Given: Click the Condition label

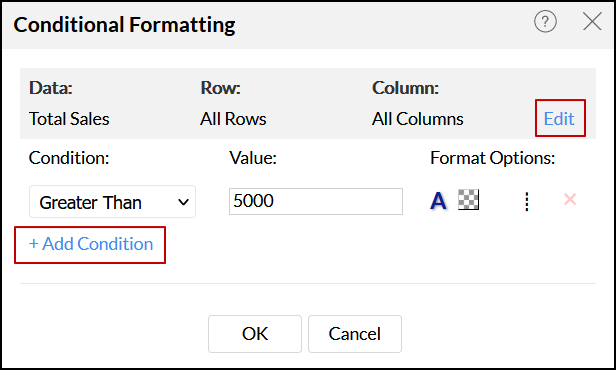Looking at the screenshot, I should 69,158.
